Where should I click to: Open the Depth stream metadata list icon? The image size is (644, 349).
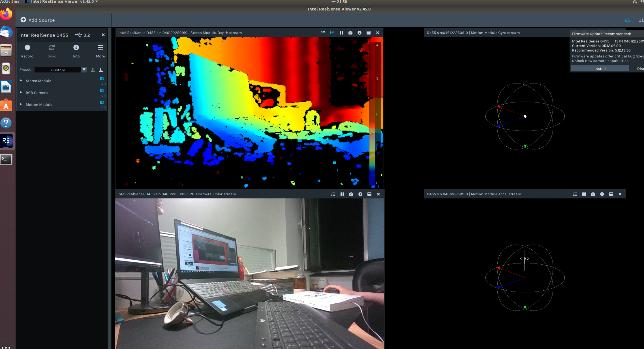pyautogui.click(x=323, y=33)
